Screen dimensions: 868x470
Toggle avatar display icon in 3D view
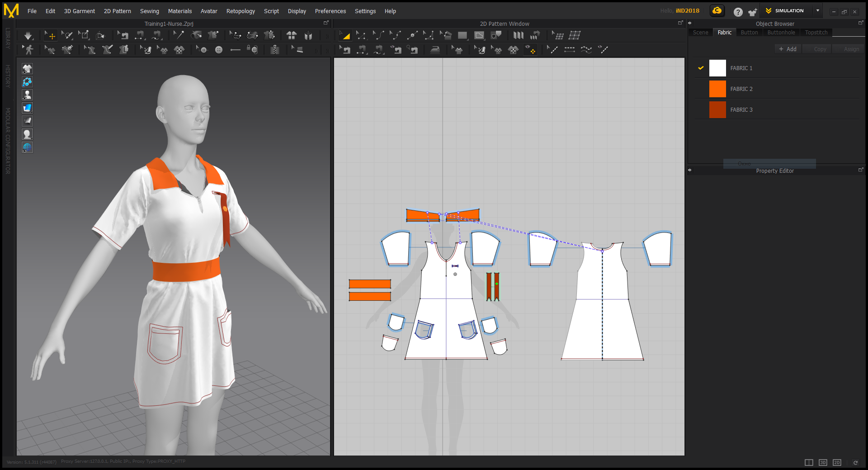tap(27, 95)
